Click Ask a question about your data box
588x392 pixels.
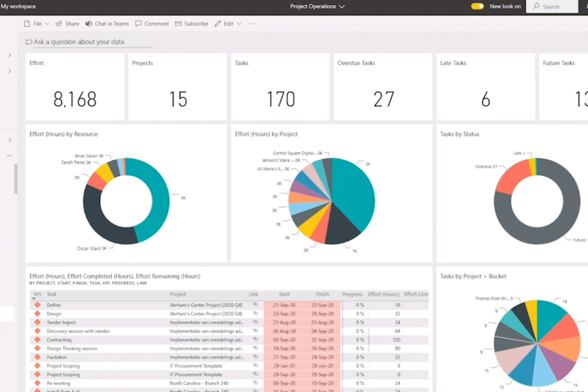pos(89,42)
